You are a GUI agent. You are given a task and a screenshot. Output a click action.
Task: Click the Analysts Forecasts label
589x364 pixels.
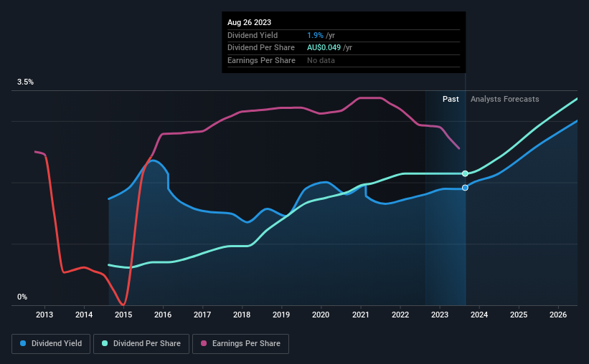[x=505, y=99]
